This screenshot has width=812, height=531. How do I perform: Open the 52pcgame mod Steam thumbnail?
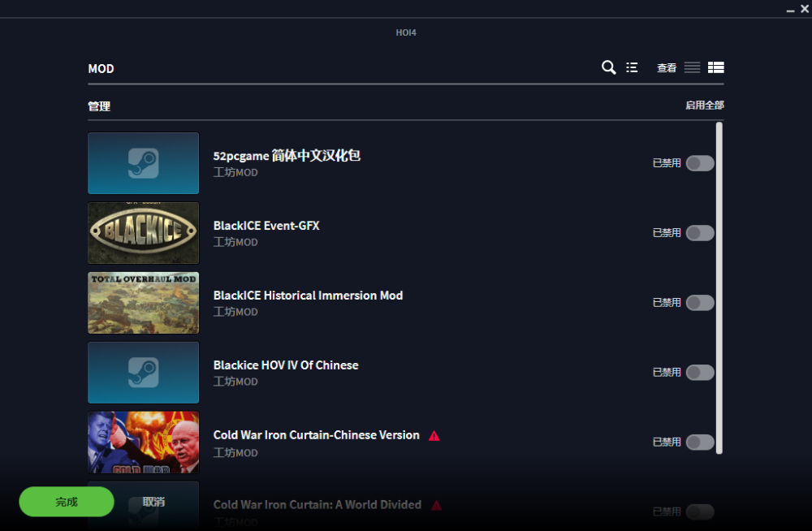click(x=144, y=163)
